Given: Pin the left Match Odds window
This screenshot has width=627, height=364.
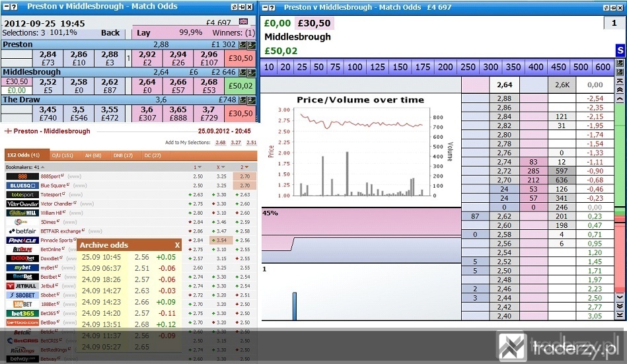Looking at the screenshot, I should pyautogui.click(x=242, y=7).
